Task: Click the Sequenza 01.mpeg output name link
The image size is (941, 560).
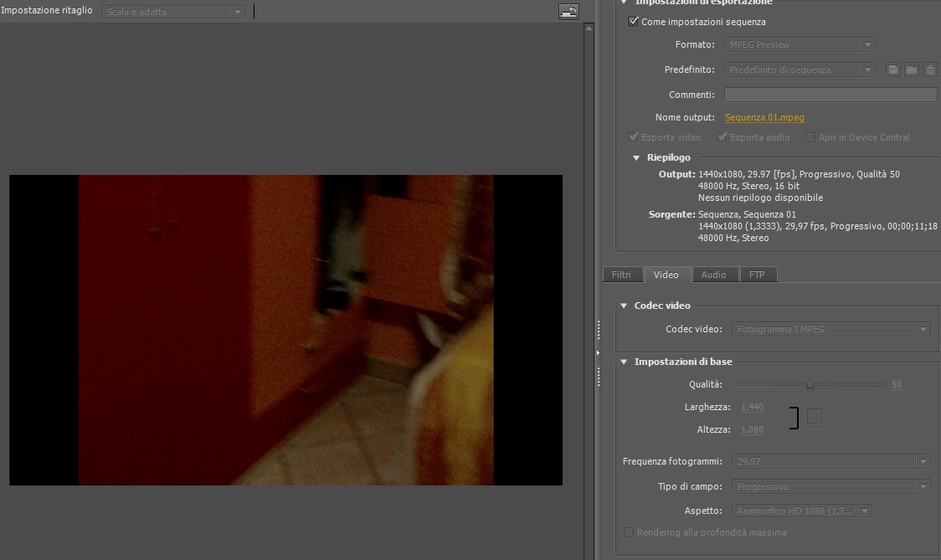Action: point(764,117)
